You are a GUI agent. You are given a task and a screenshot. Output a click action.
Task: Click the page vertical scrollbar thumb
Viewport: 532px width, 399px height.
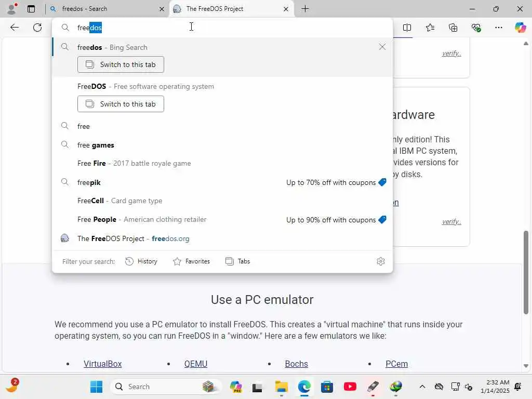tap(526, 272)
